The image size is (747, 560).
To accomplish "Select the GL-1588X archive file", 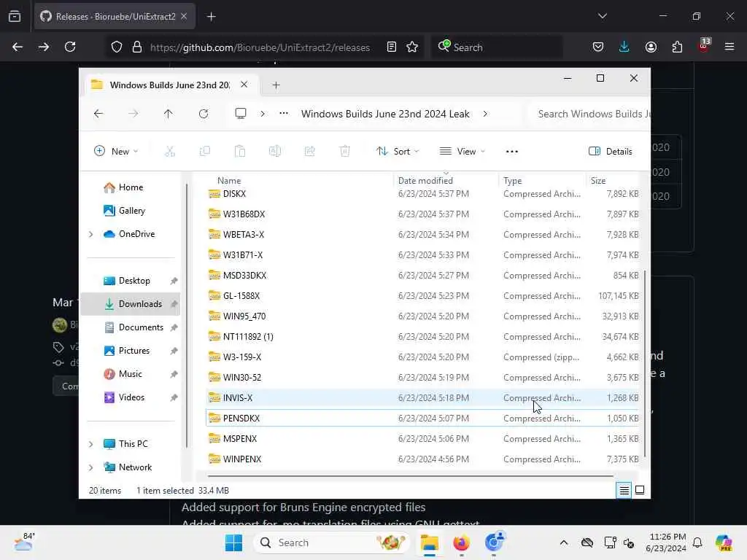I will coord(423,296).
